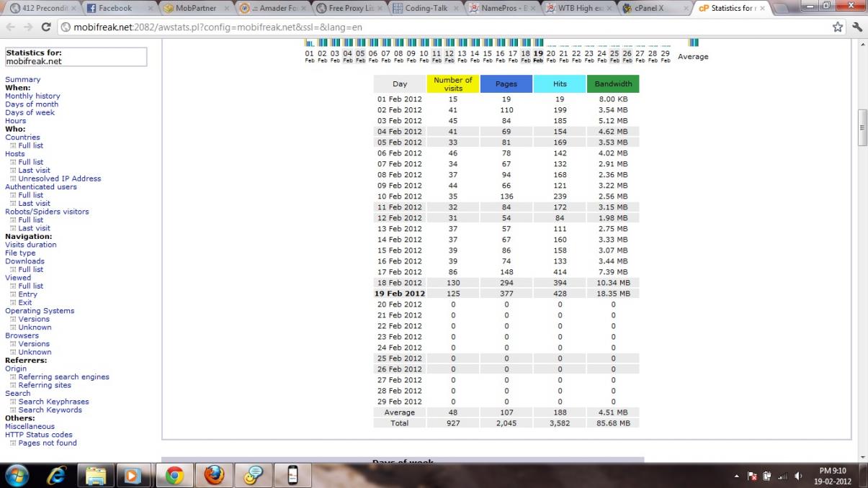868x488 pixels.
Task: Open the Robots/Spiders visitors link
Action: (47, 212)
